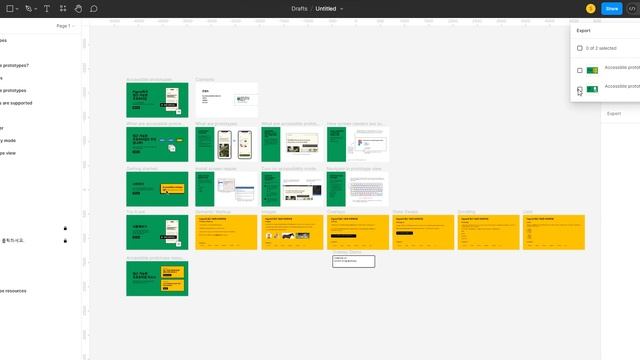Click second export item thumbnail preview
This screenshot has height=360, width=640.
pyautogui.click(x=592, y=89)
